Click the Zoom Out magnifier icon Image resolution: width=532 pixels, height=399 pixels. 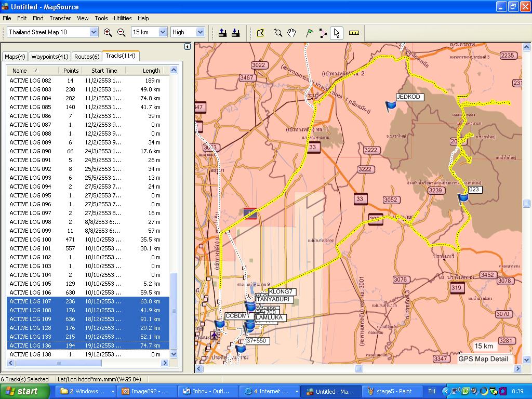click(x=122, y=32)
